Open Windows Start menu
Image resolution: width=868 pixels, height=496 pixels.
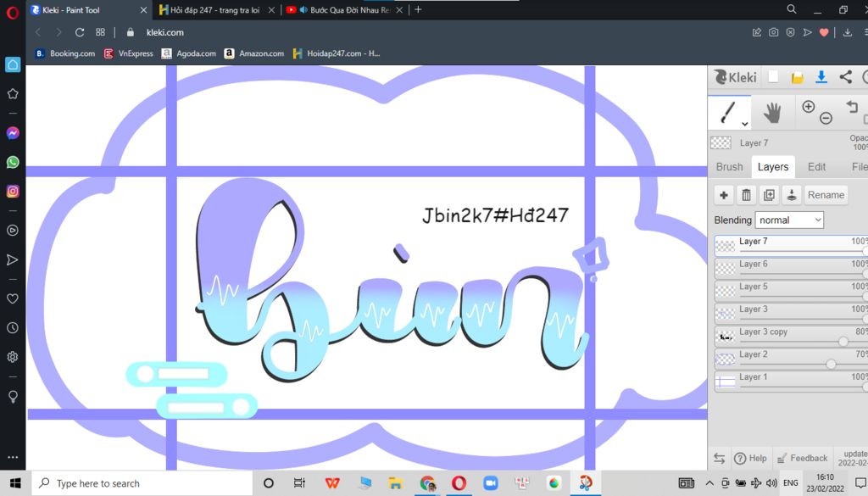(15, 483)
